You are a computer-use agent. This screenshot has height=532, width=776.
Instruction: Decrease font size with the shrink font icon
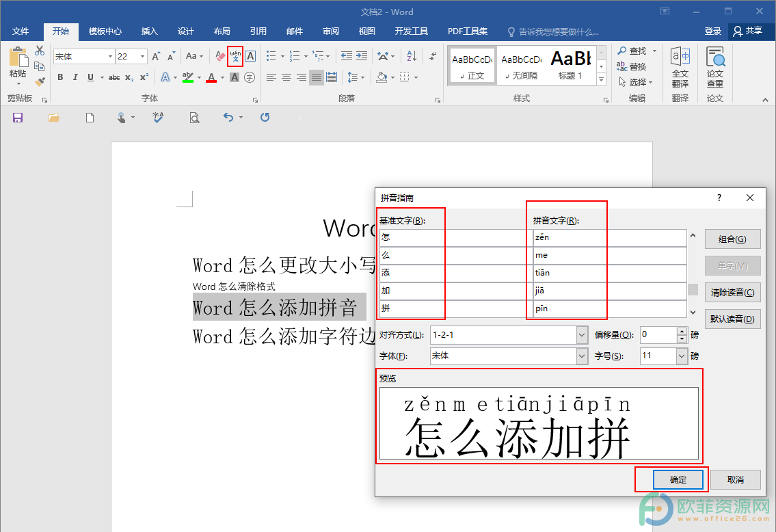[171, 57]
